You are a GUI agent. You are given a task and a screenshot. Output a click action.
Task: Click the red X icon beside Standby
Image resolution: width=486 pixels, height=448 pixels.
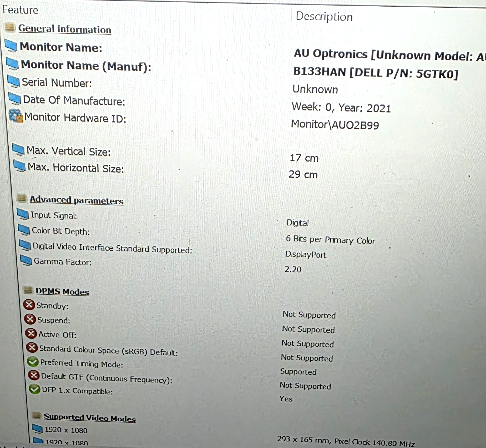(x=29, y=305)
